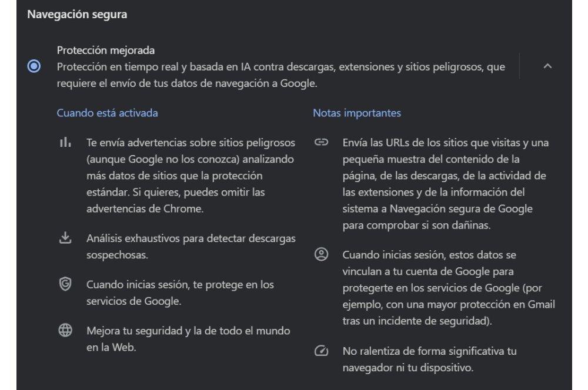Click the Cuando está activada heading
Image resolution: width=588 pixels, height=390 pixels.
pos(107,113)
